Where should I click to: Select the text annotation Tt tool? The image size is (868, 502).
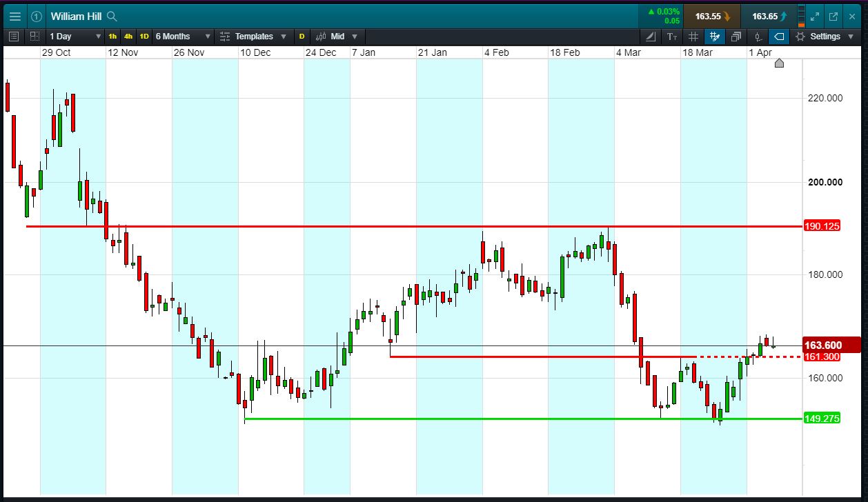click(672, 37)
